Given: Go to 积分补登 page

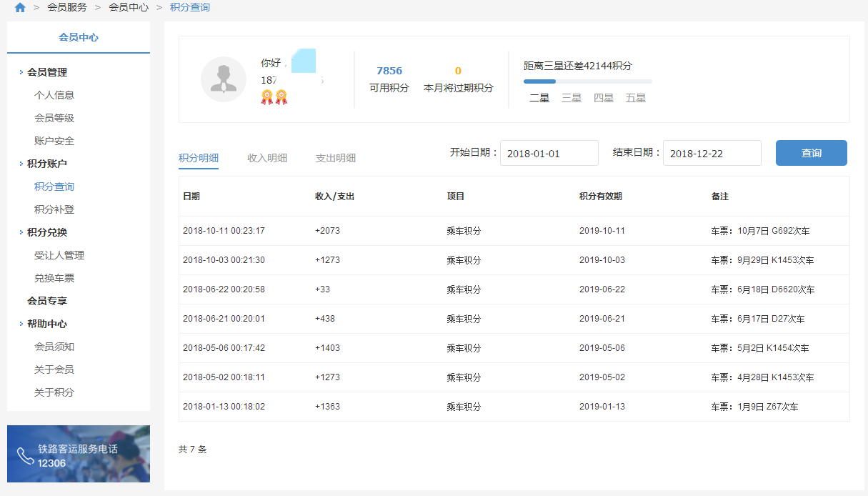Looking at the screenshot, I should (x=54, y=209).
